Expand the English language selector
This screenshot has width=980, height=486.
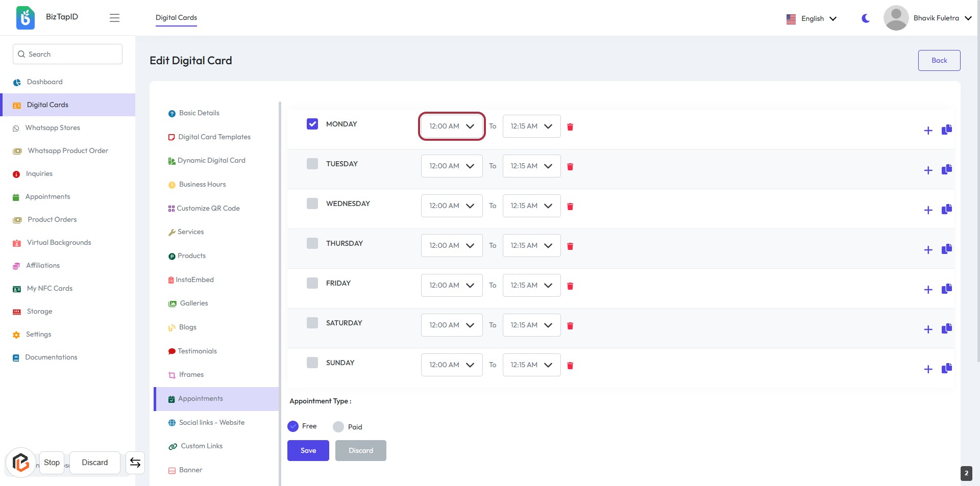(812, 18)
